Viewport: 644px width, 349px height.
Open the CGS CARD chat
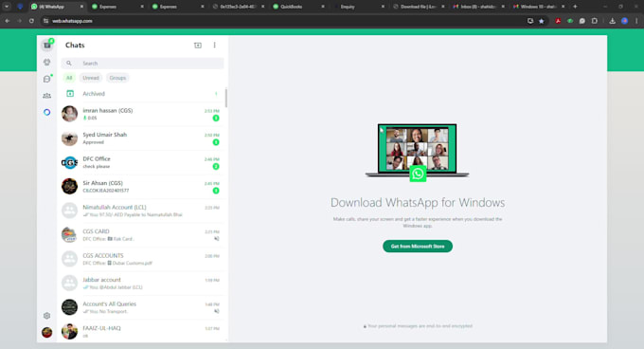click(x=142, y=235)
